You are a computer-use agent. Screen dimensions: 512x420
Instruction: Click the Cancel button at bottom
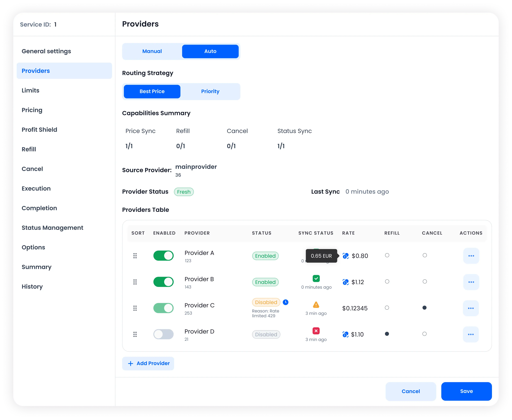tap(411, 391)
